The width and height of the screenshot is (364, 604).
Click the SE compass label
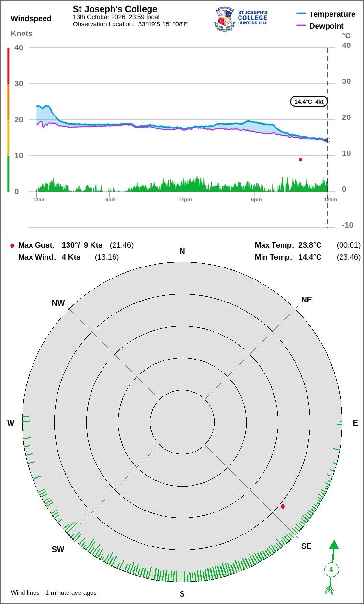coord(307,546)
